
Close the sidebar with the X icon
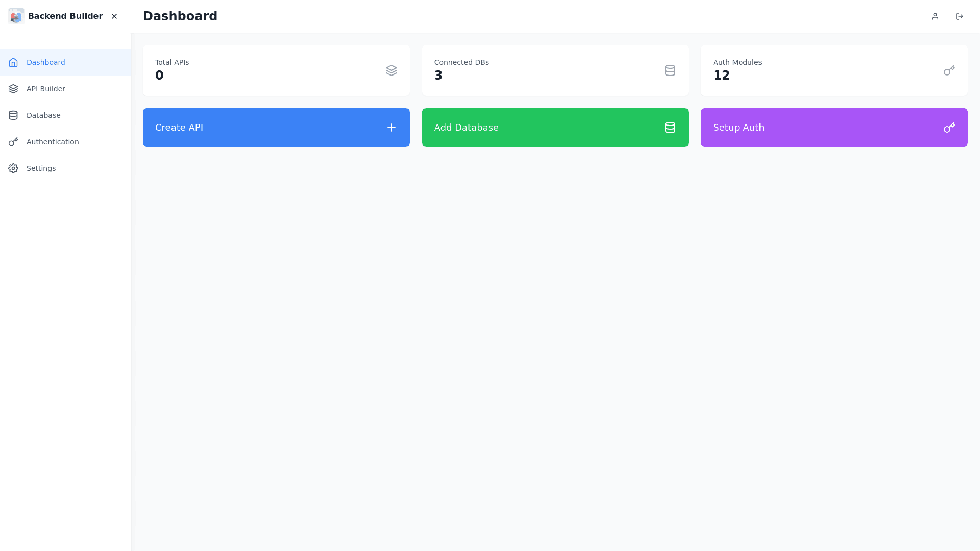click(114, 16)
